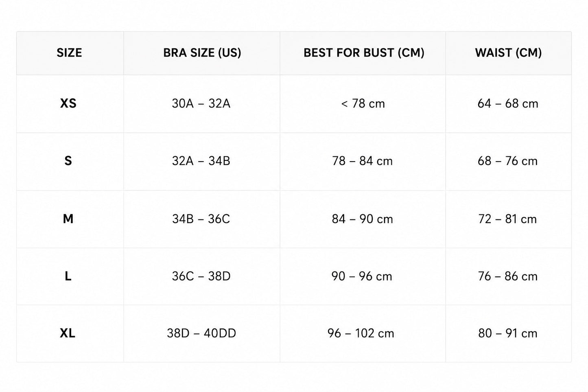Click the 64 – 68 cm waist cell
Viewport: 588px width, 392px height.
(x=508, y=104)
